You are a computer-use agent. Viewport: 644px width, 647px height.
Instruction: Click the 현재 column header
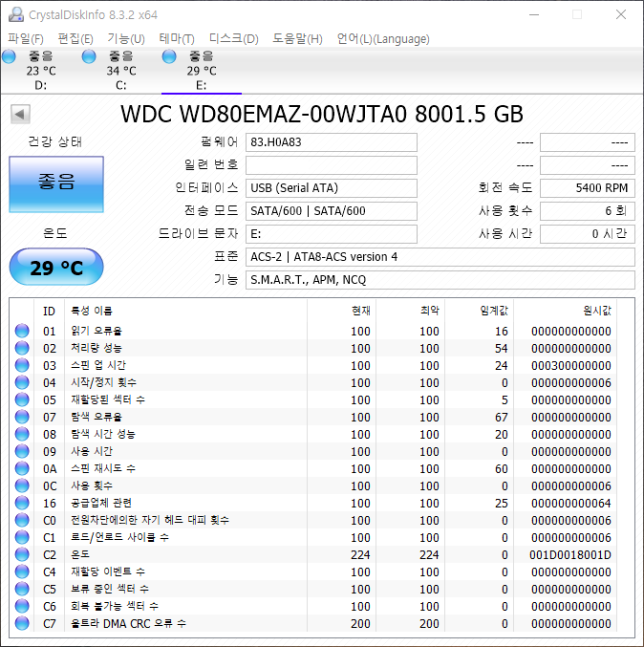click(342, 311)
